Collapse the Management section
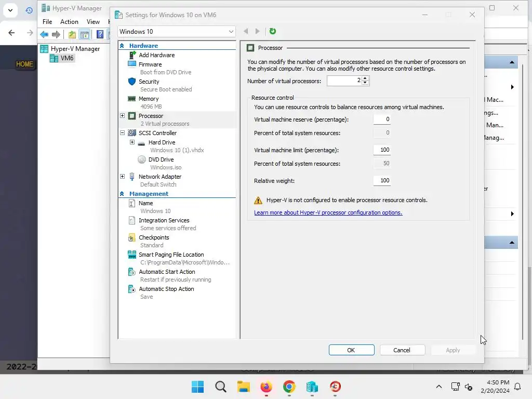This screenshot has height=399, width=532. 122,194
